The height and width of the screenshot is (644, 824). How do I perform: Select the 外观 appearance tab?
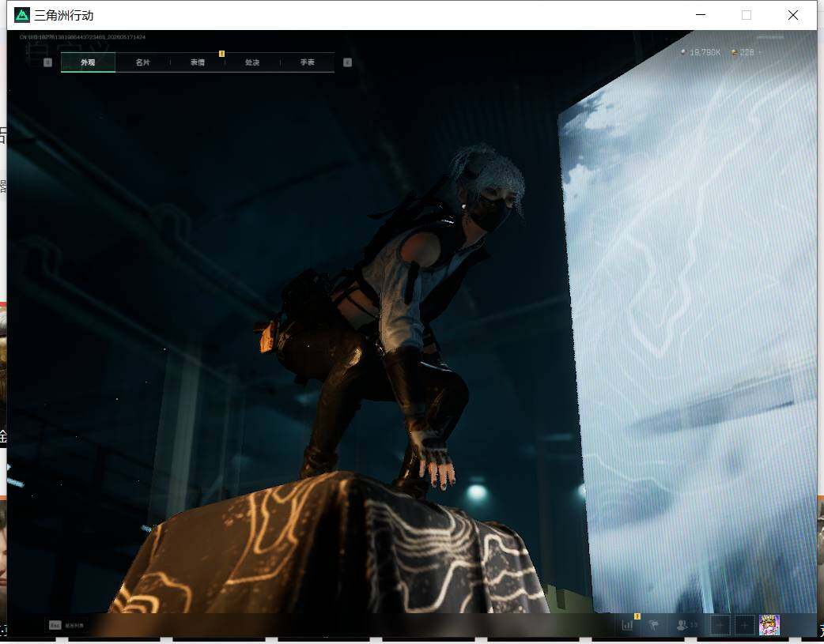tap(88, 62)
